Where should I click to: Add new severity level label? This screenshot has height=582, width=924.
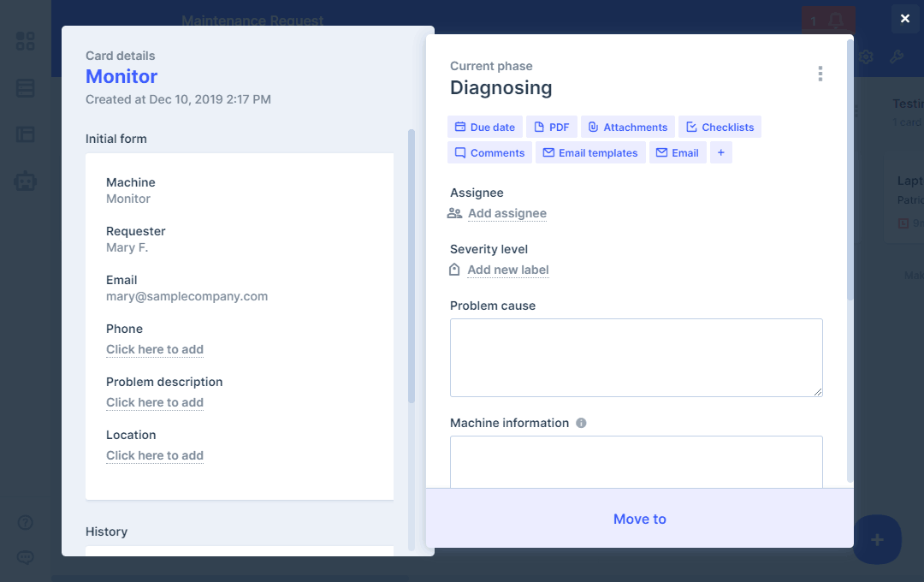(x=507, y=270)
